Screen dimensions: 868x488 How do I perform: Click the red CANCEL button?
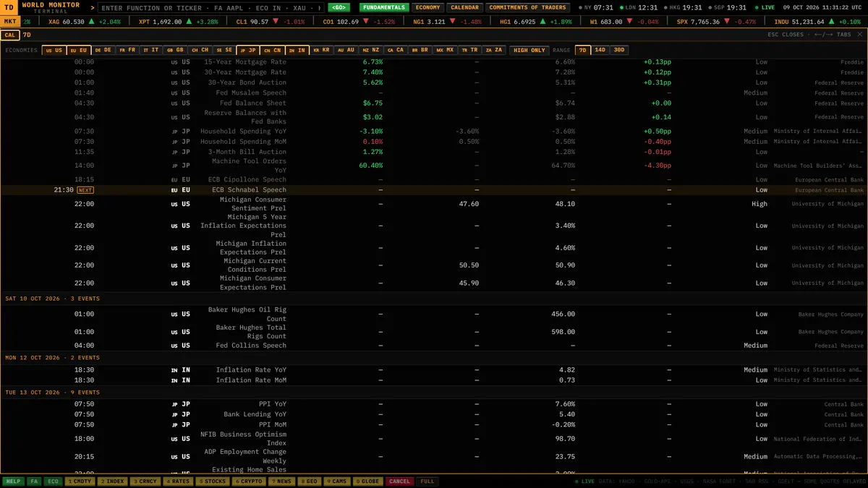(400, 481)
